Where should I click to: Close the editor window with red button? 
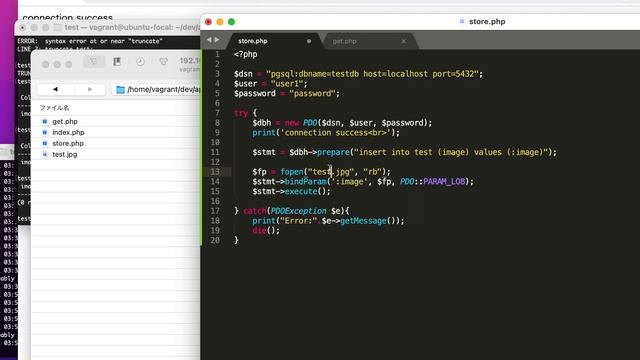pyautogui.click(x=209, y=22)
